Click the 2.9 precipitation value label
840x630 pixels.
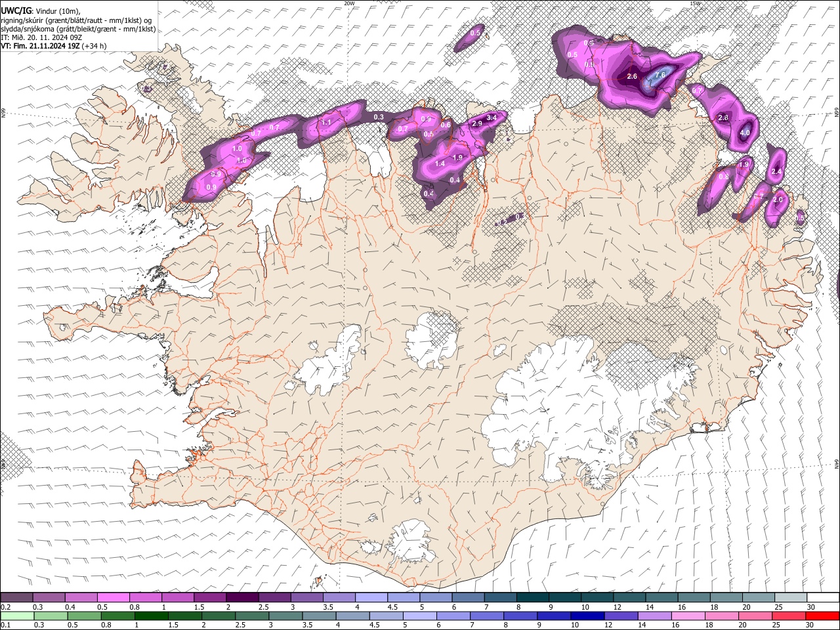coord(477,123)
